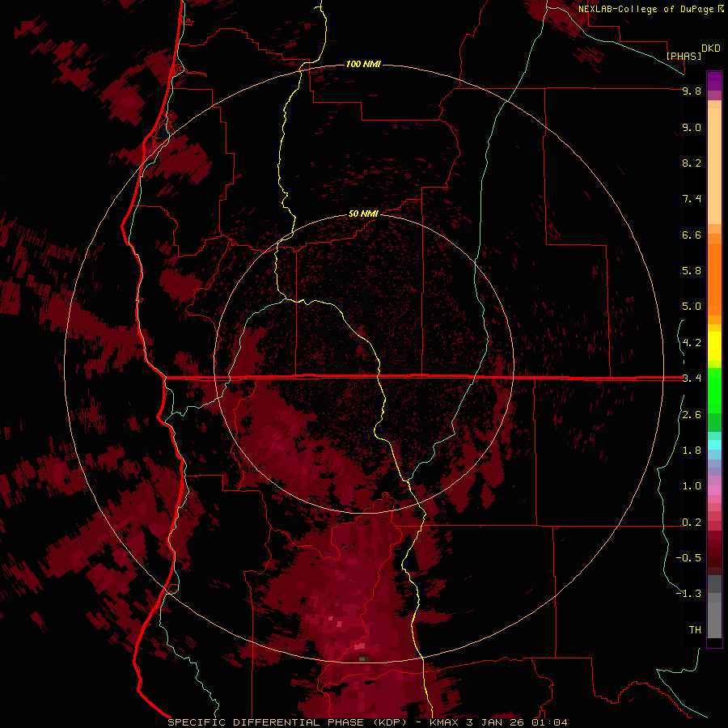The image size is (728, 728).
Task: Click the 3.4 scale value
Action: pyautogui.click(x=692, y=379)
